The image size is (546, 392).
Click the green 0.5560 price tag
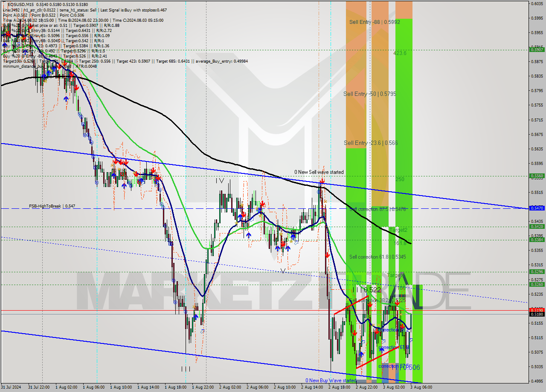coord(537,176)
